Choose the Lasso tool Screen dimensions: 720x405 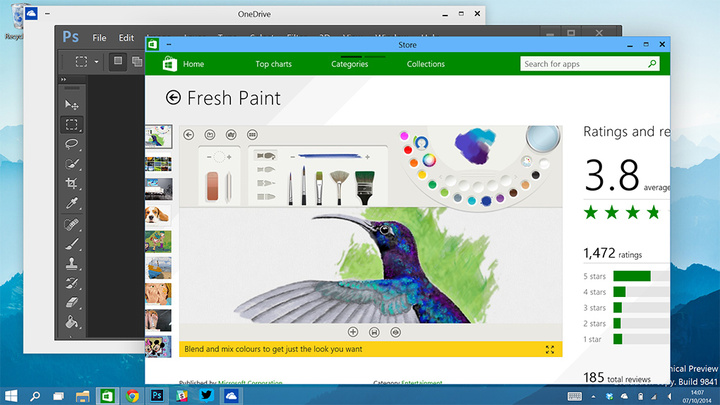click(x=72, y=144)
